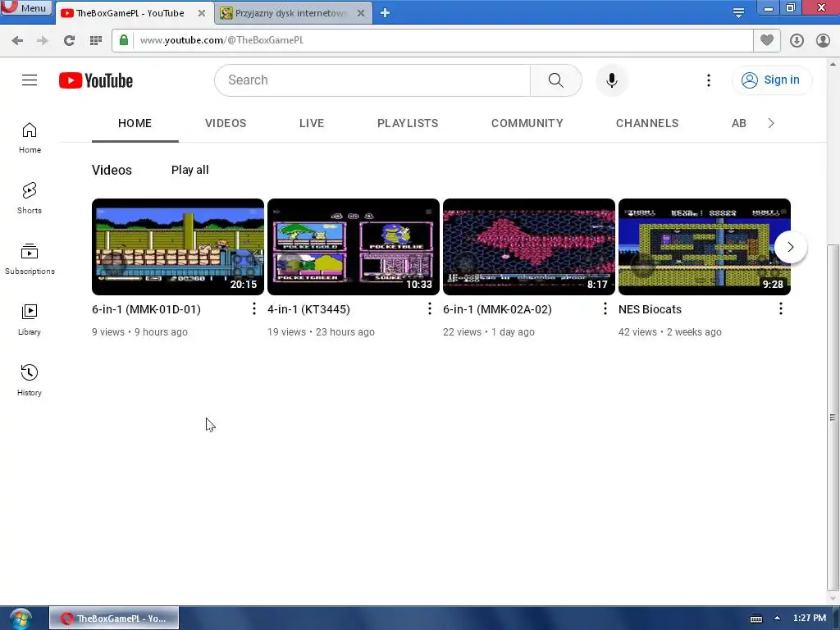Click the Sign in button
Screen dimensions: 840x630
(771, 80)
